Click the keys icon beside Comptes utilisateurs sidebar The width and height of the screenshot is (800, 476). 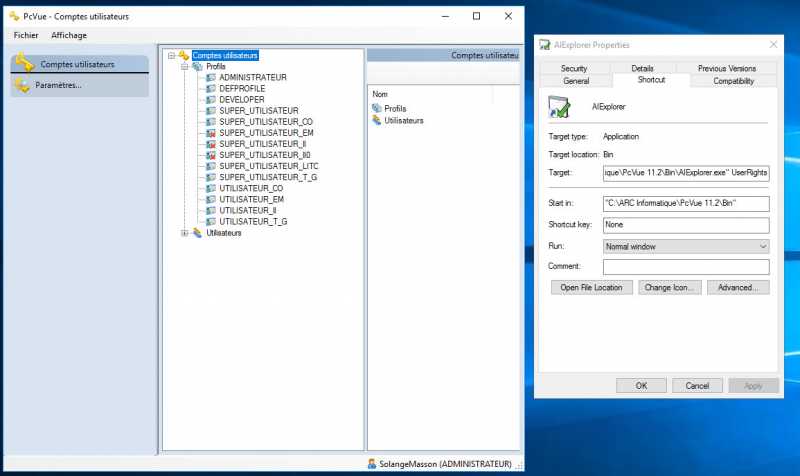(x=24, y=63)
